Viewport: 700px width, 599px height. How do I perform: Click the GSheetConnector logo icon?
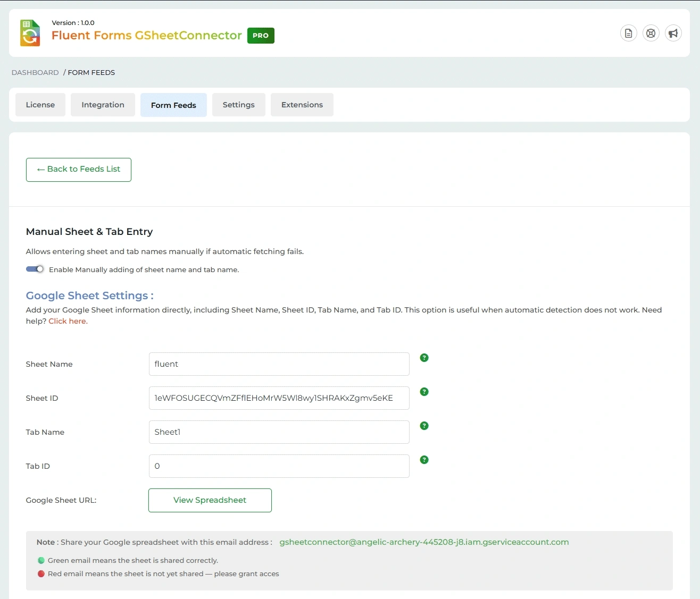(x=30, y=33)
